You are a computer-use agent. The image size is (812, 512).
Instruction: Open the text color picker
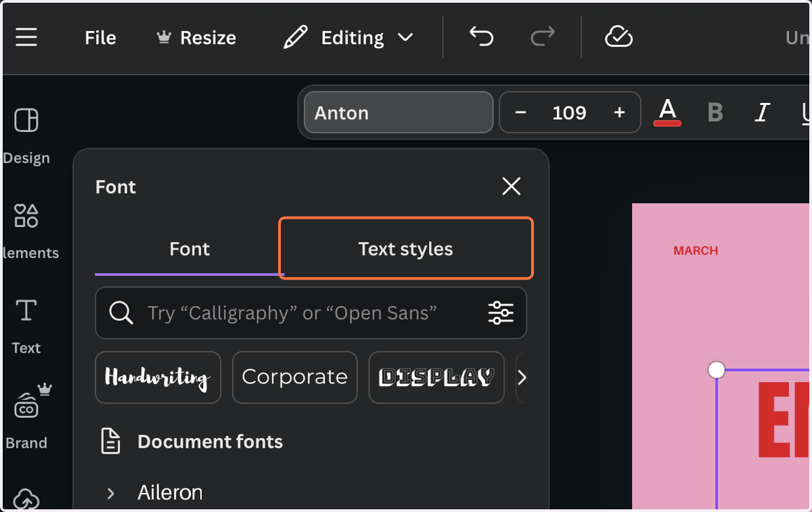pos(667,112)
